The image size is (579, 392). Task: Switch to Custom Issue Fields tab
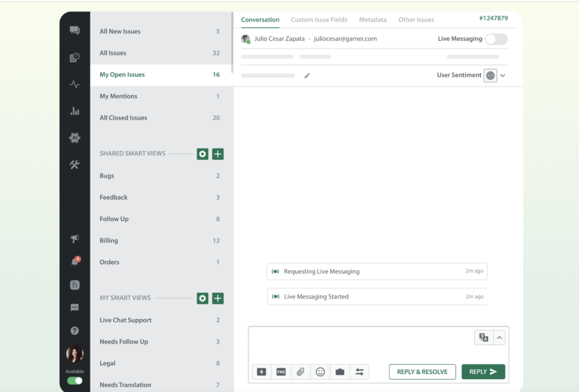coord(319,20)
